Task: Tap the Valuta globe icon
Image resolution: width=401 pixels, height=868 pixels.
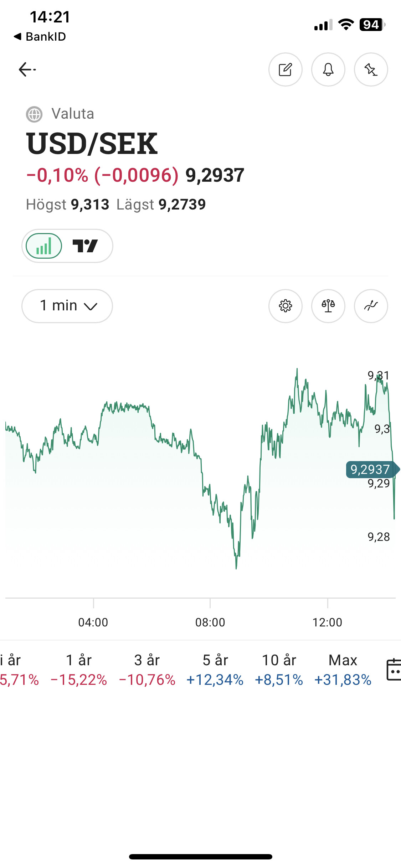Action: 34,114
